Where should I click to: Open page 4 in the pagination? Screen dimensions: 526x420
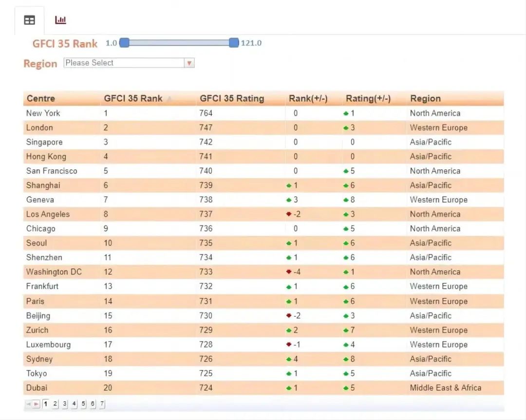click(x=74, y=403)
